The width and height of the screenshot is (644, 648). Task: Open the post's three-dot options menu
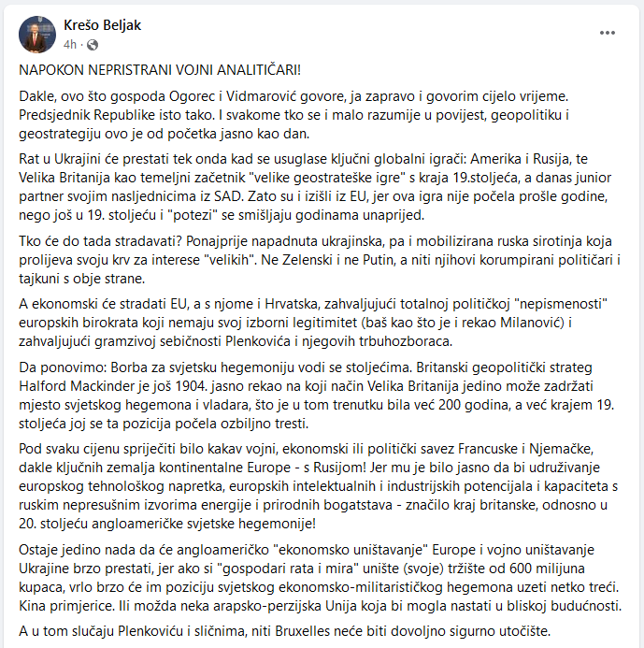pyautogui.click(x=608, y=33)
